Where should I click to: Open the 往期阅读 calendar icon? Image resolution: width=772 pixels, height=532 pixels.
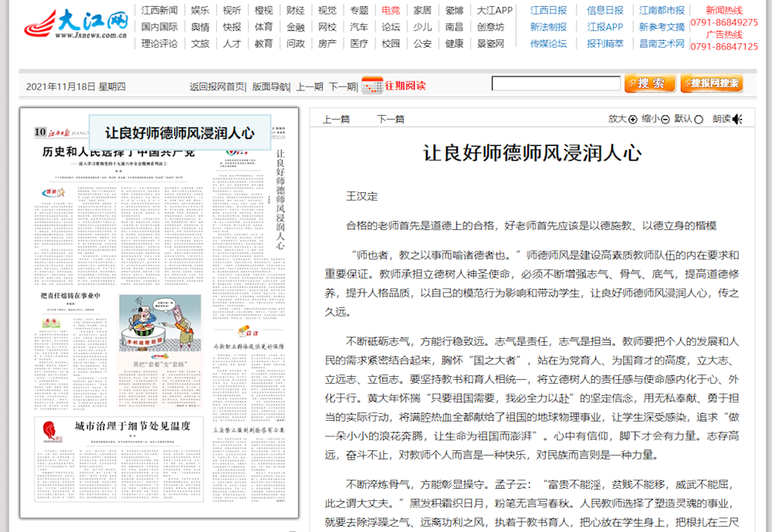coord(371,85)
